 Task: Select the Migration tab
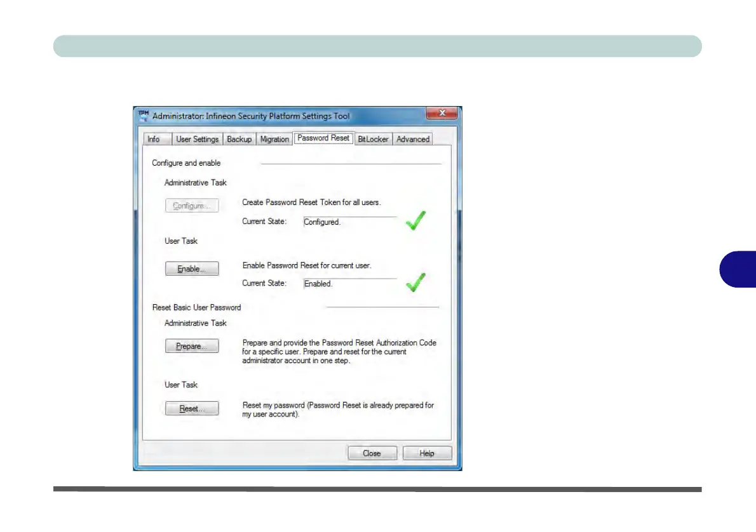pyautogui.click(x=274, y=139)
